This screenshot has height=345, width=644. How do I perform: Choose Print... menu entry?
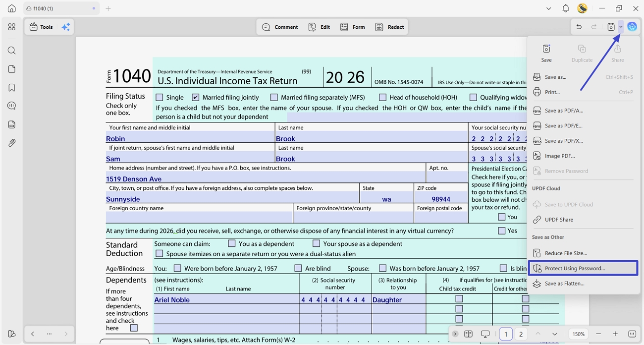(x=583, y=92)
